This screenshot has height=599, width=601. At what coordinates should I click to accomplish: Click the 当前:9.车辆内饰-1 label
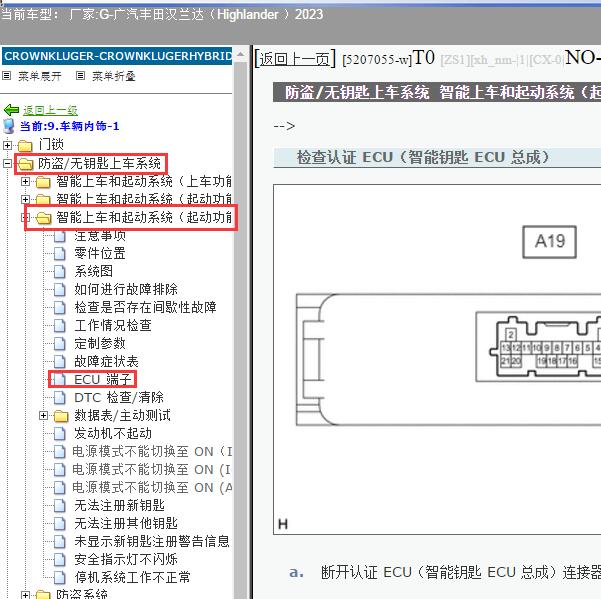click(x=69, y=126)
